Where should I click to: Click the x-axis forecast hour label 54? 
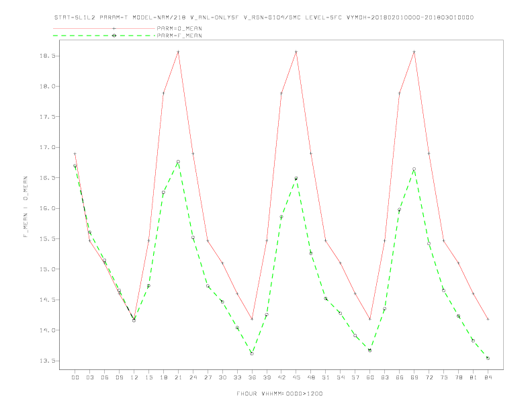pos(341,377)
